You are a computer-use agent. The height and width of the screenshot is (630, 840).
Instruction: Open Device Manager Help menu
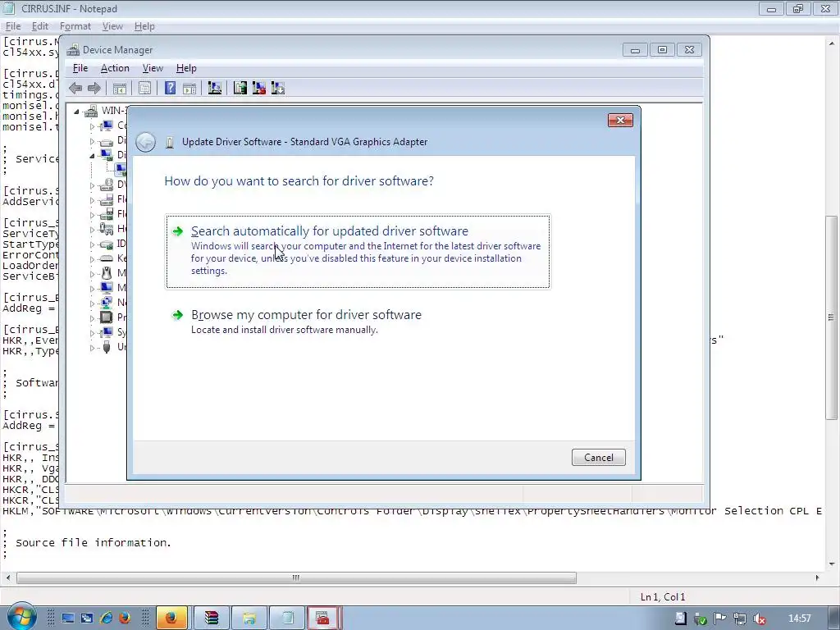[186, 68]
